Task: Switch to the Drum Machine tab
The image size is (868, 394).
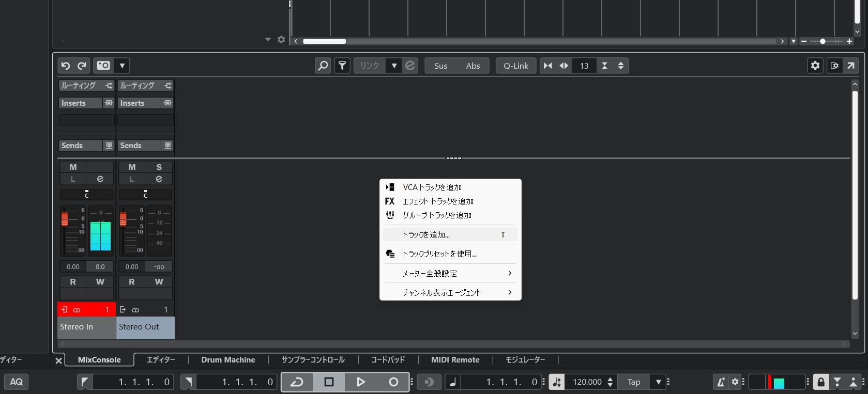Action: 228,360
